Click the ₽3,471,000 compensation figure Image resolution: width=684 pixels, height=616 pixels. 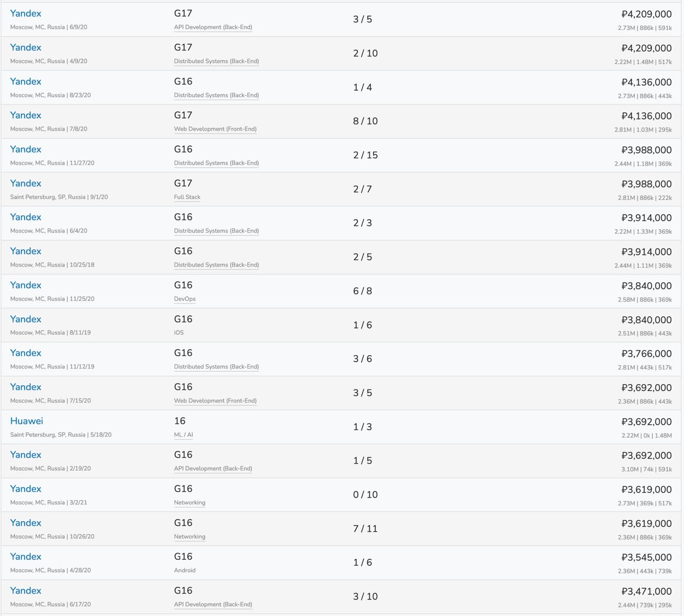point(647,591)
